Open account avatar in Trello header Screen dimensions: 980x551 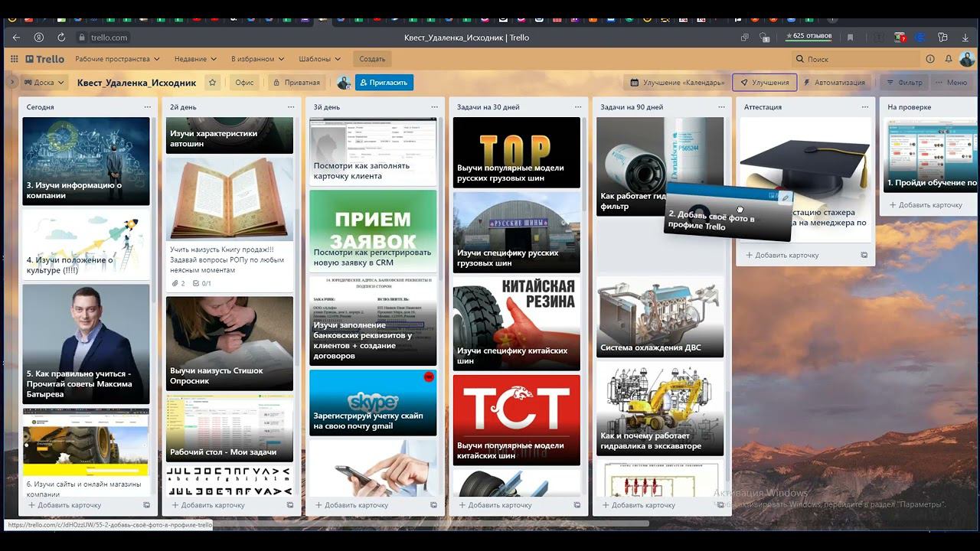coord(967,59)
